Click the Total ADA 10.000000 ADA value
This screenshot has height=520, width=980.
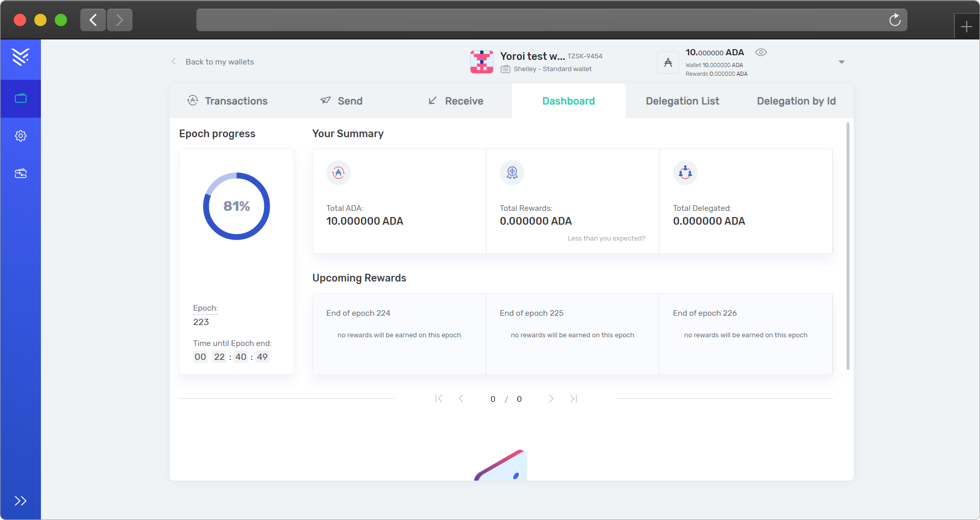point(365,221)
